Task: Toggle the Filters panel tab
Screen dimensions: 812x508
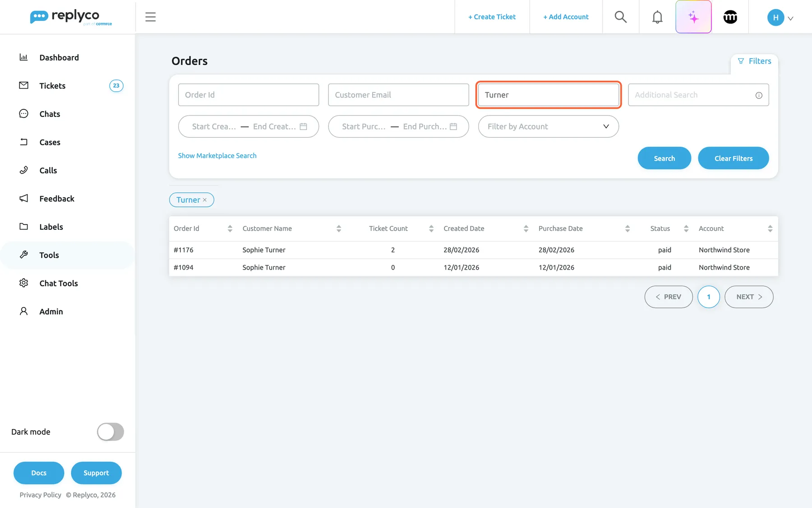Action: click(x=754, y=61)
